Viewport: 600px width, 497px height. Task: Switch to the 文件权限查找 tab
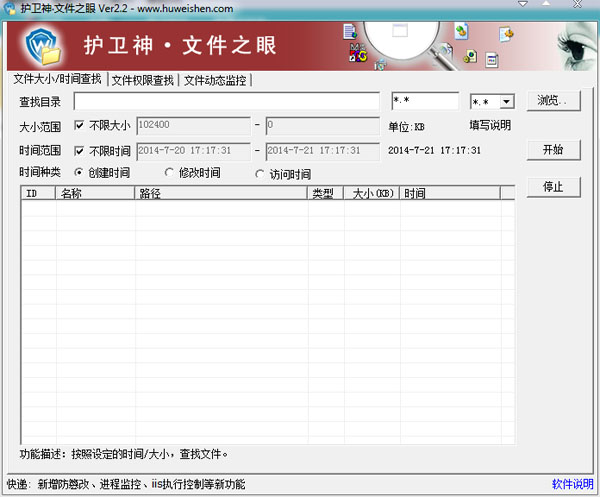[x=142, y=80]
